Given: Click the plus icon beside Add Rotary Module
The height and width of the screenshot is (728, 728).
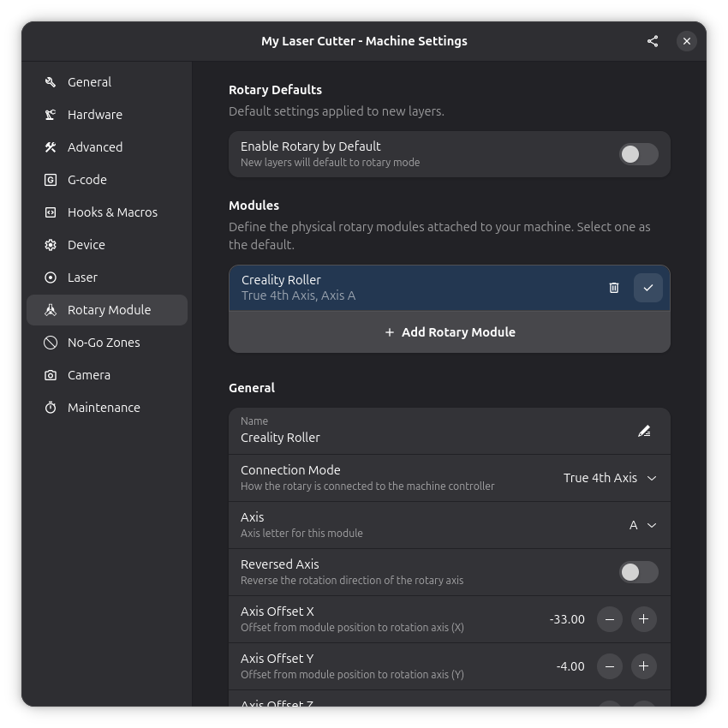Looking at the screenshot, I should tap(390, 332).
